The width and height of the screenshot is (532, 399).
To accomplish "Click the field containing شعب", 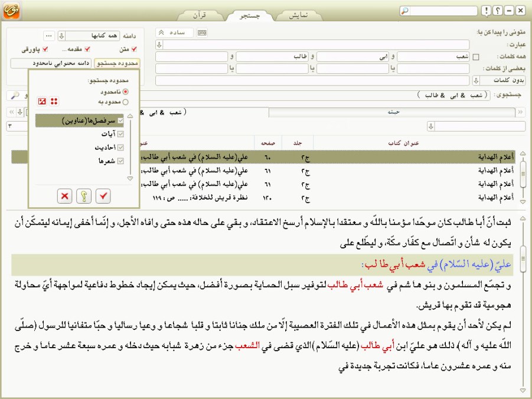I will [x=433, y=57].
